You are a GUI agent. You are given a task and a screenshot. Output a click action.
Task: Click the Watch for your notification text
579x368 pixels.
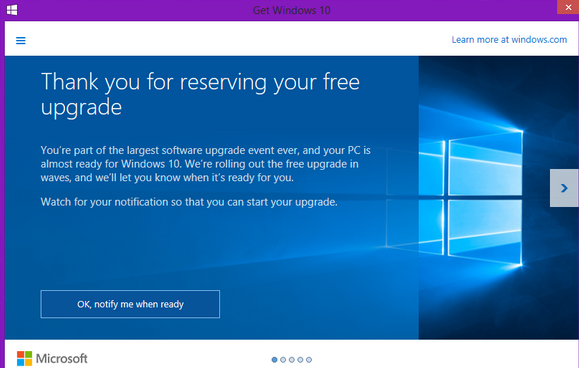click(189, 202)
